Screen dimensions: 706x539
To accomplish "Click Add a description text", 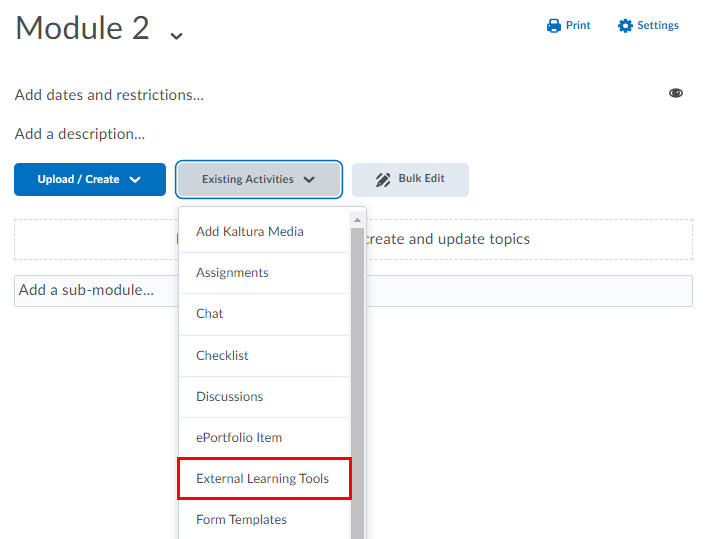I will [80, 134].
